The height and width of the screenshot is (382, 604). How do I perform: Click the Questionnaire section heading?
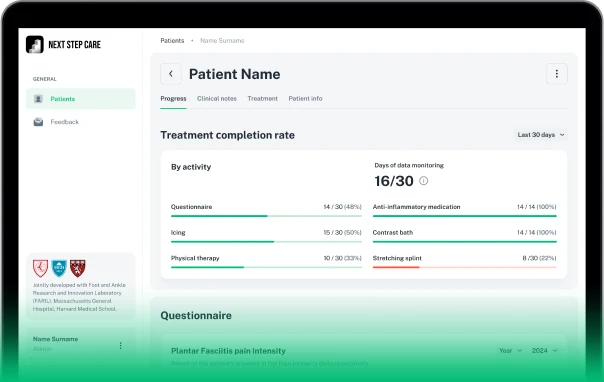(x=196, y=315)
